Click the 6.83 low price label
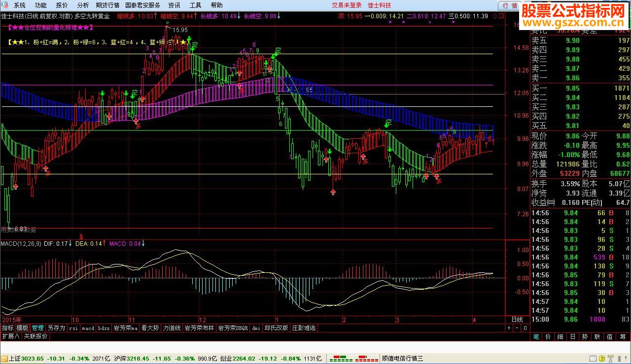The height and width of the screenshot is (364, 631). [x=20, y=229]
